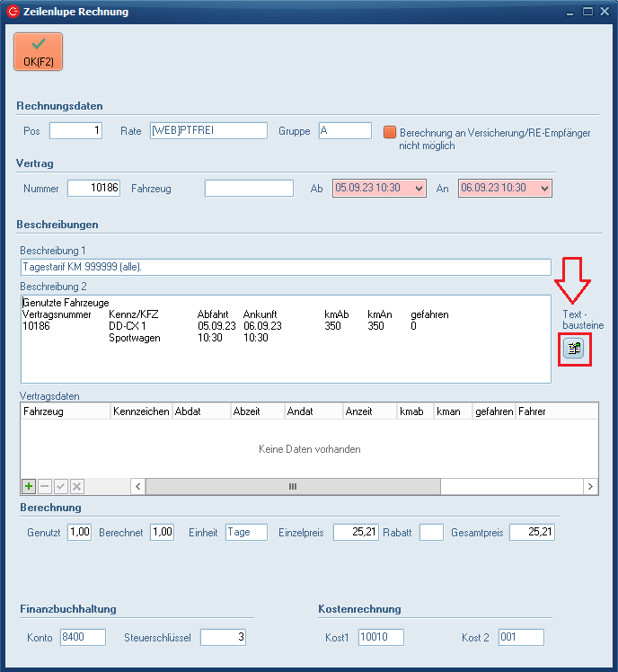This screenshot has height=672, width=618.
Task: Click the OK(F2) confirm button
Action: pos(38,51)
